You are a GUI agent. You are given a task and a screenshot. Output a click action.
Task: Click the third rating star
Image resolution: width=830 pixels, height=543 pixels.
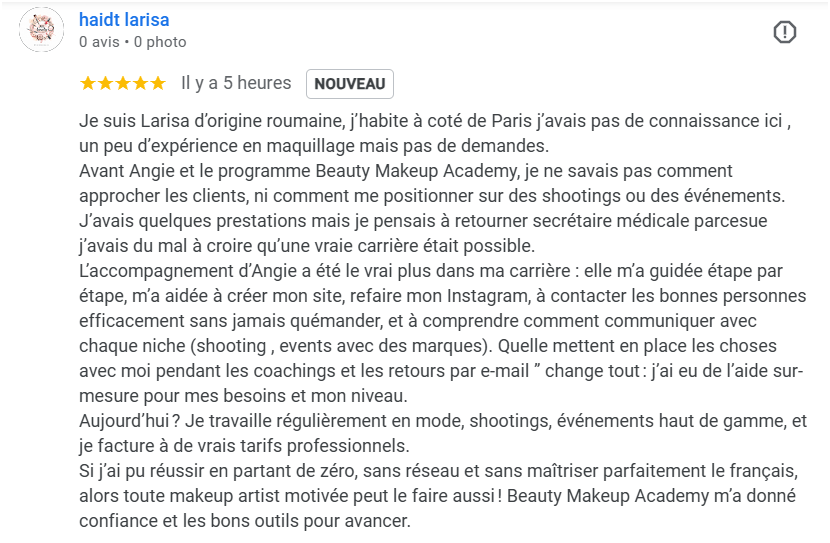[122, 83]
